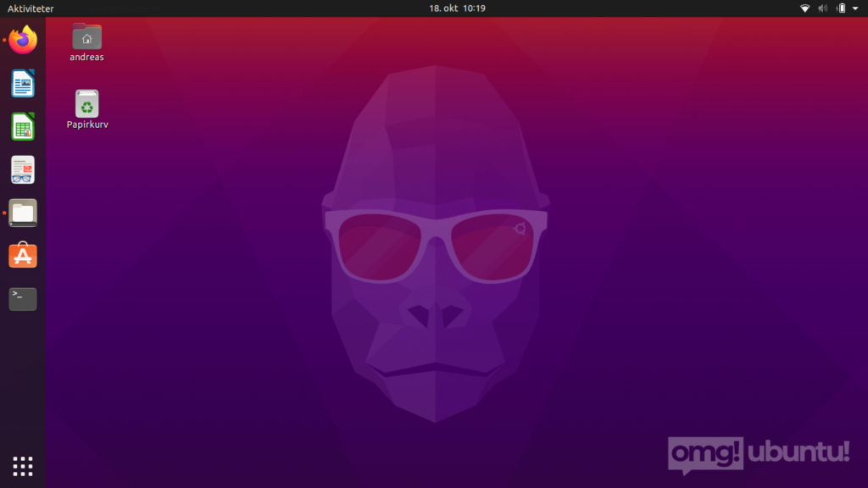Click the andreas folder label
Screen dimensions: 868x488
tap(87, 57)
